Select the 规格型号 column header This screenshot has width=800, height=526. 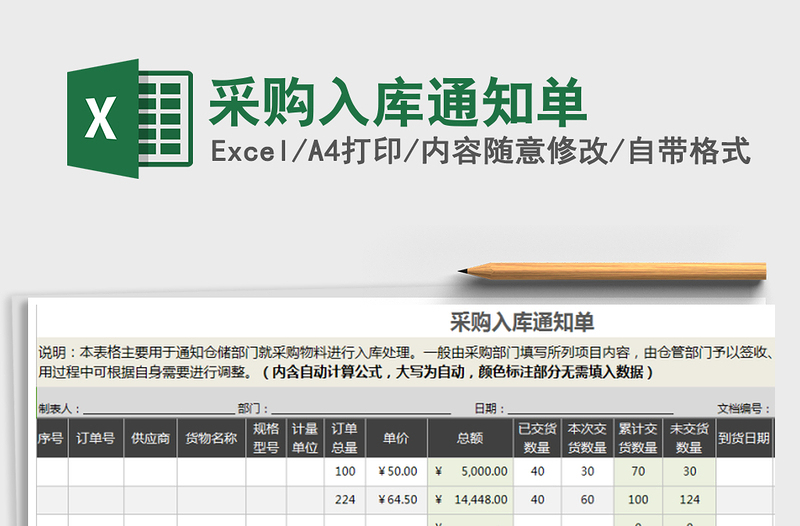(266, 438)
